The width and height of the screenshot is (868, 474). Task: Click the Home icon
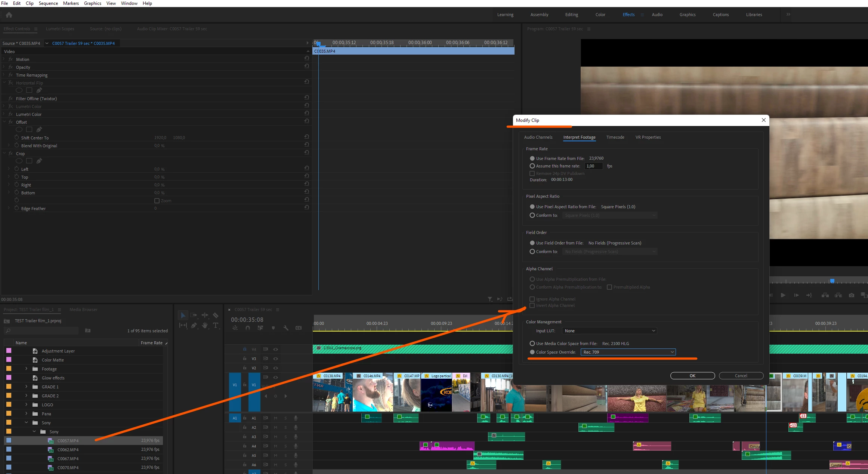click(9, 15)
